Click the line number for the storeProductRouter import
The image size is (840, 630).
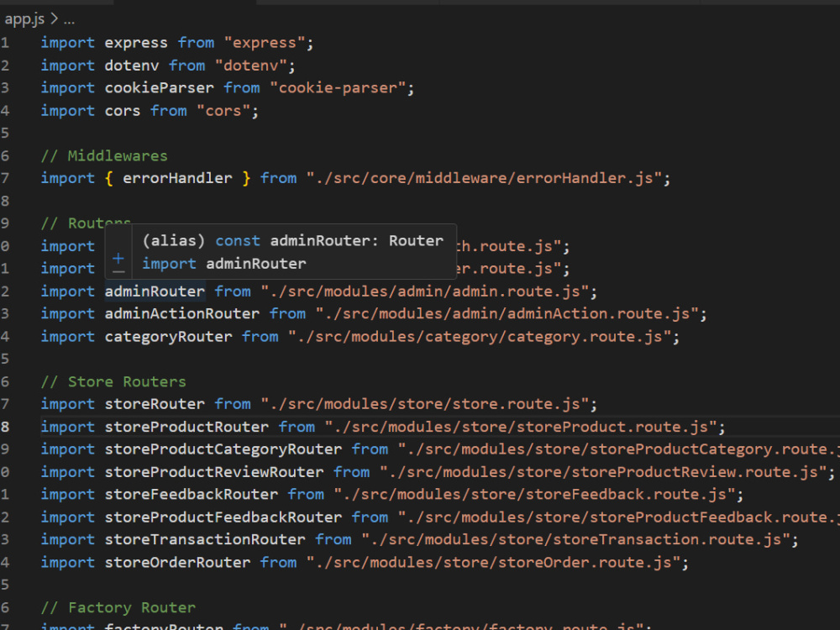[5, 427]
